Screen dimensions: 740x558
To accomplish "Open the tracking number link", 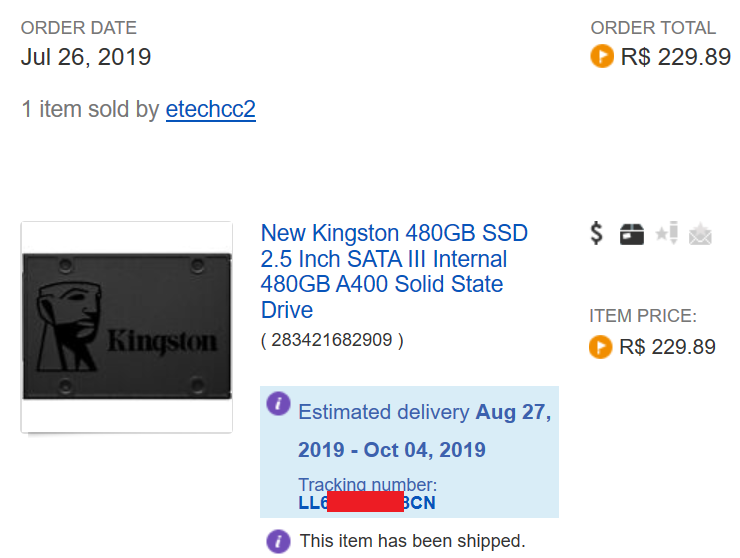I will pyautogui.click(x=366, y=502).
